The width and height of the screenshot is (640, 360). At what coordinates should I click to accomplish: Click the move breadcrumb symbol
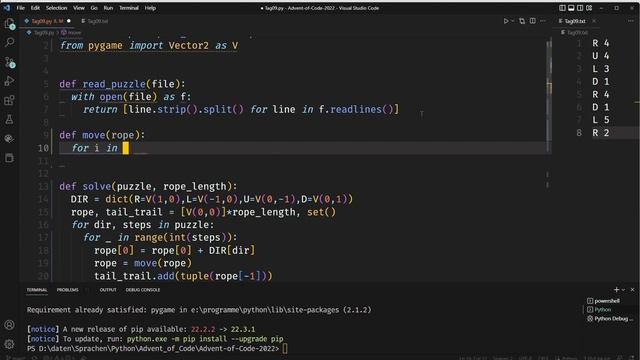tap(74, 33)
